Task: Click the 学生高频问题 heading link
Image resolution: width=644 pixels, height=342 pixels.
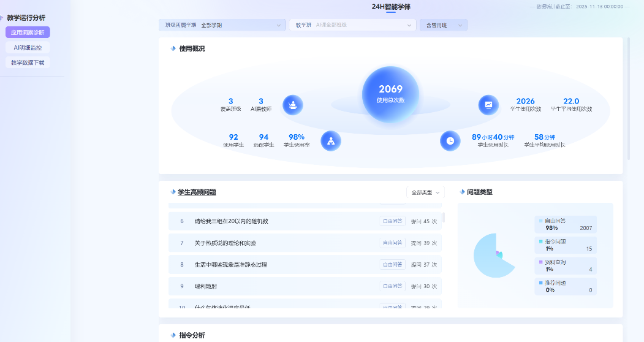Action: (x=196, y=192)
